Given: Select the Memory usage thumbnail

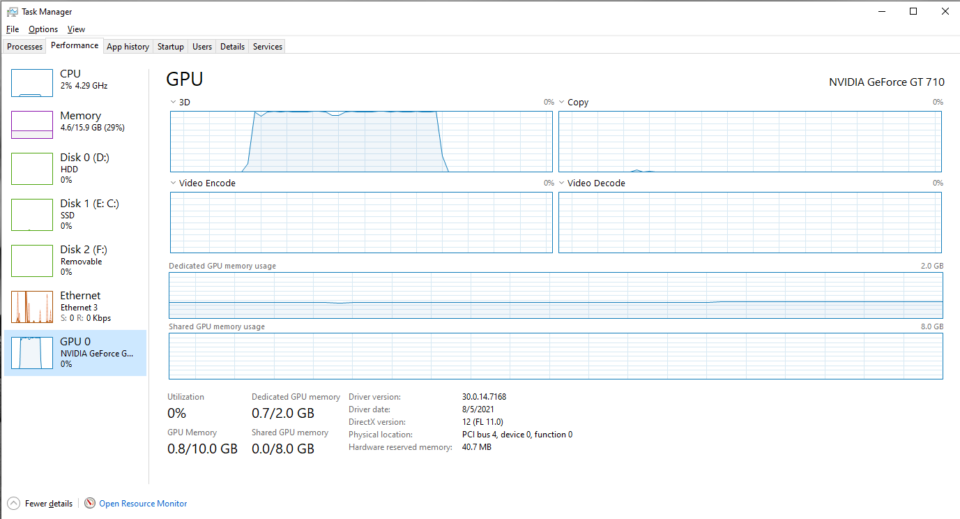Looking at the screenshot, I should click(31, 125).
